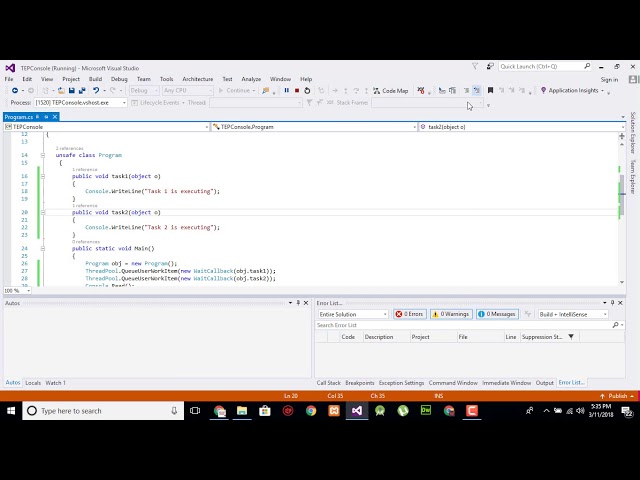Toggle the 0 Warnings filter button
The width and height of the screenshot is (640, 480).
click(451, 314)
